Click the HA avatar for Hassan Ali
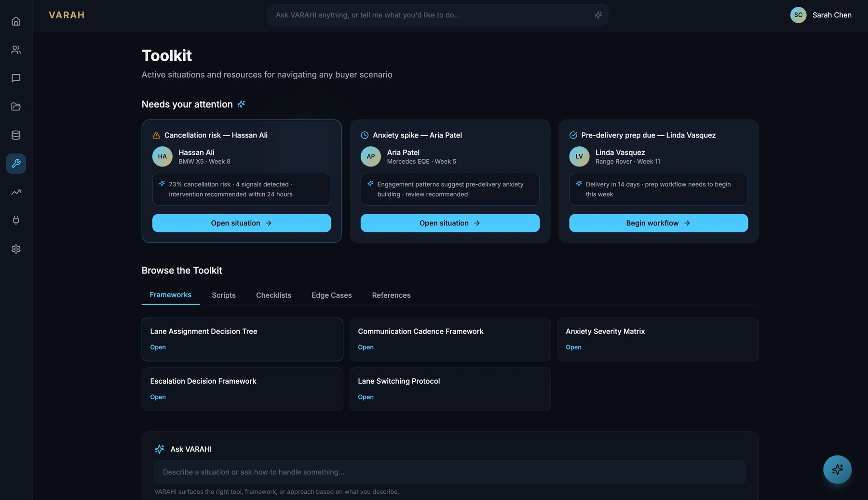Screen dimensions: 868x500 pyautogui.click(x=163, y=156)
